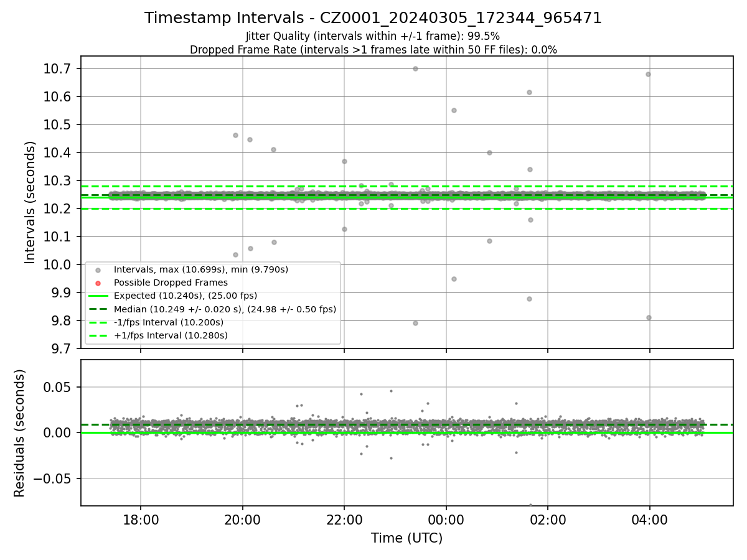Click the '18:00' x-axis tick label
The width and height of the screenshot is (747, 560).
click(x=141, y=519)
